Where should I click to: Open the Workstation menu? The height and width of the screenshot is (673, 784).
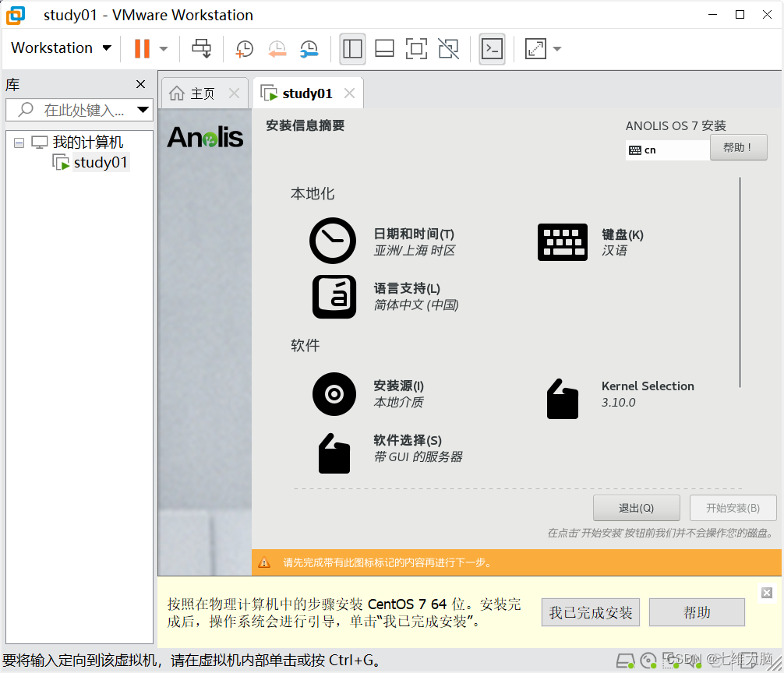pyautogui.click(x=61, y=48)
